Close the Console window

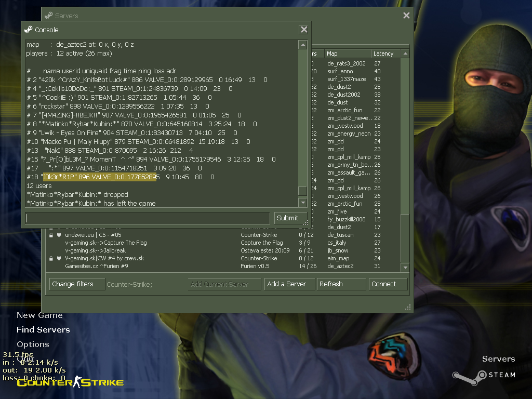coord(303,30)
